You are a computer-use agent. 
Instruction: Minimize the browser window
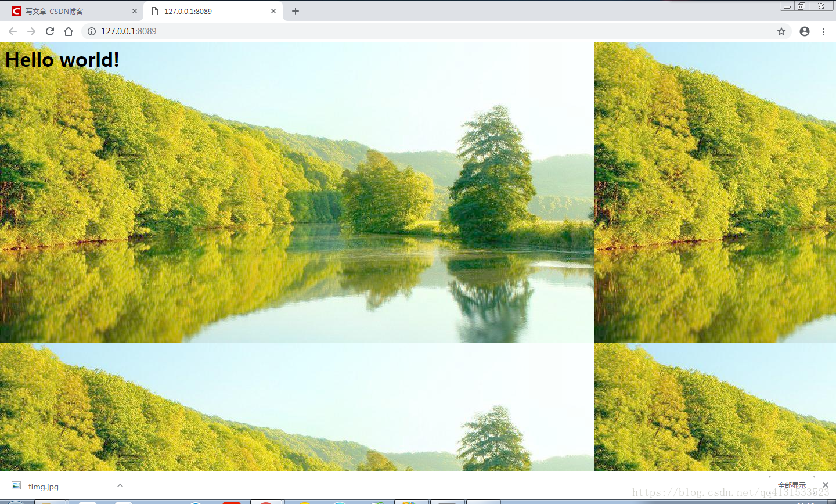pyautogui.click(x=787, y=6)
